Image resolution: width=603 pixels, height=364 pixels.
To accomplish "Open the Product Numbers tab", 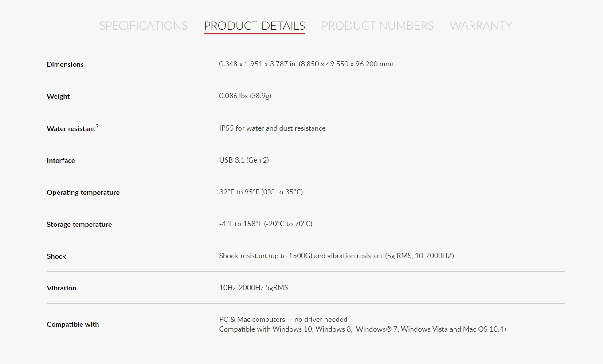I will point(377,26).
